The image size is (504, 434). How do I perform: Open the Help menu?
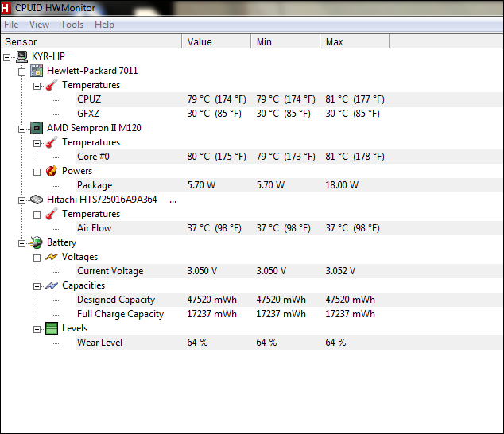pyautogui.click(x=104, y=25)
